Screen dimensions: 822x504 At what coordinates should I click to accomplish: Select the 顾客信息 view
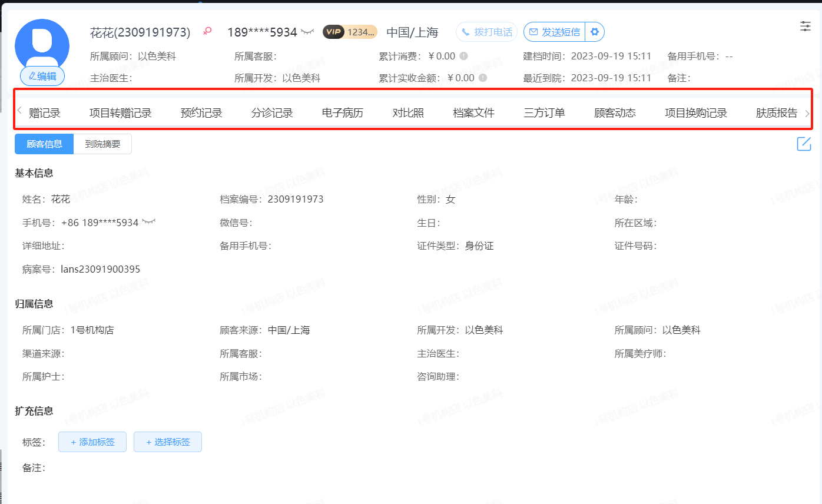(x=44, y=144)
